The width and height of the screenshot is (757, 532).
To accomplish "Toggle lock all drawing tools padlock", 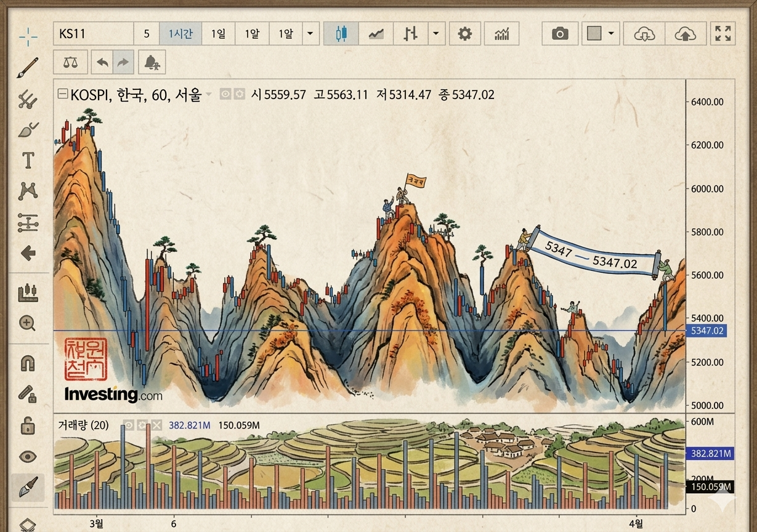I will tap(28, 425).
